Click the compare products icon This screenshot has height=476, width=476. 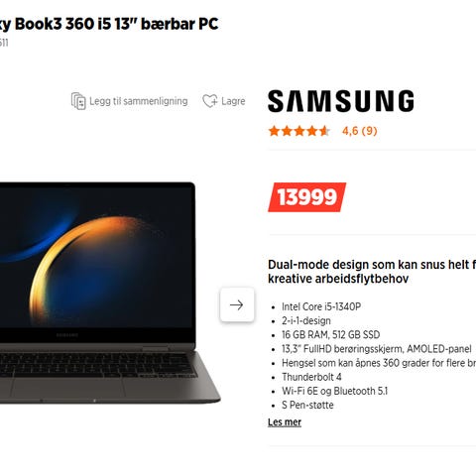tap(78, 101)
